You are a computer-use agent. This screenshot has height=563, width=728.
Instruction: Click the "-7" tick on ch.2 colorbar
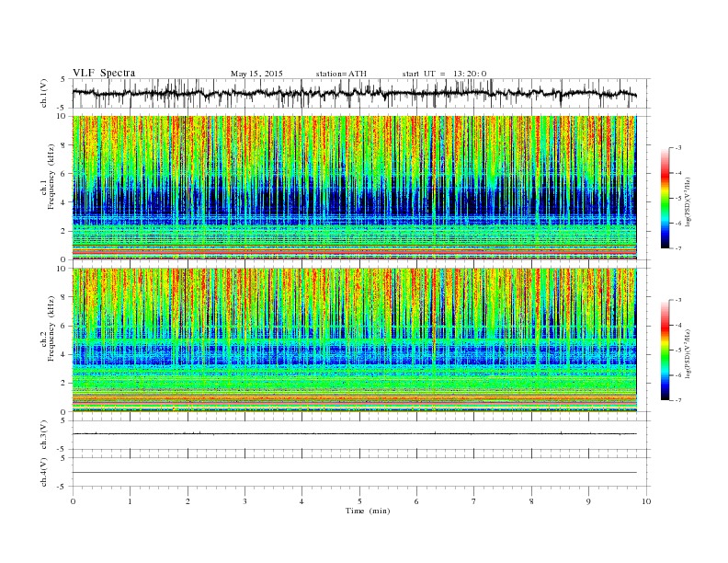[x=678, y=400]
